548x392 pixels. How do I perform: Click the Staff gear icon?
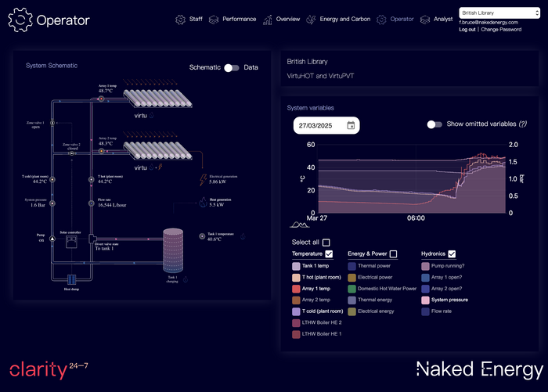(x=180, y=20)
